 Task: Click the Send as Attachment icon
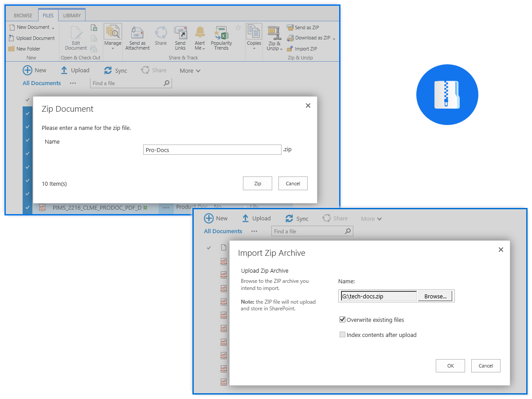[x=137, y=33]
